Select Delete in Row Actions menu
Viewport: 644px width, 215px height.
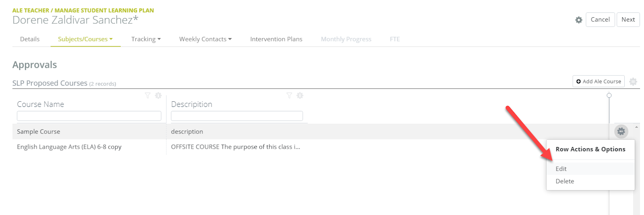565,181
